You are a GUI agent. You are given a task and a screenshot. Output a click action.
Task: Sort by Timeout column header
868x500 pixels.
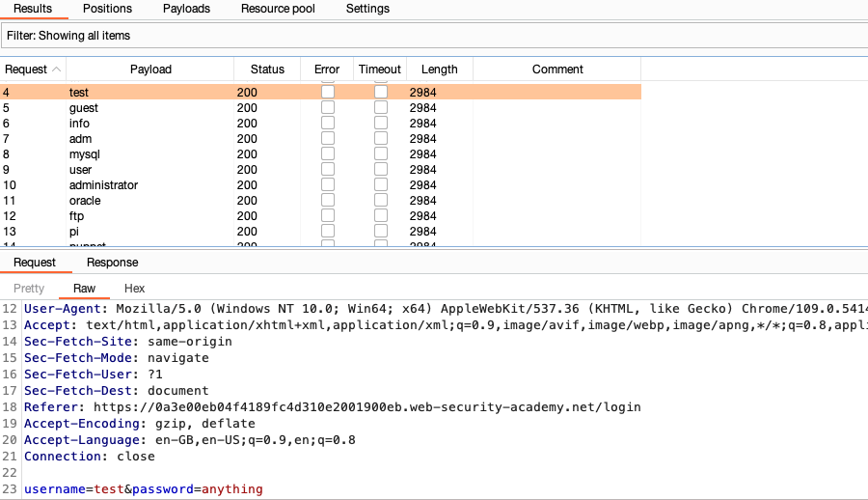click(380, 69)
